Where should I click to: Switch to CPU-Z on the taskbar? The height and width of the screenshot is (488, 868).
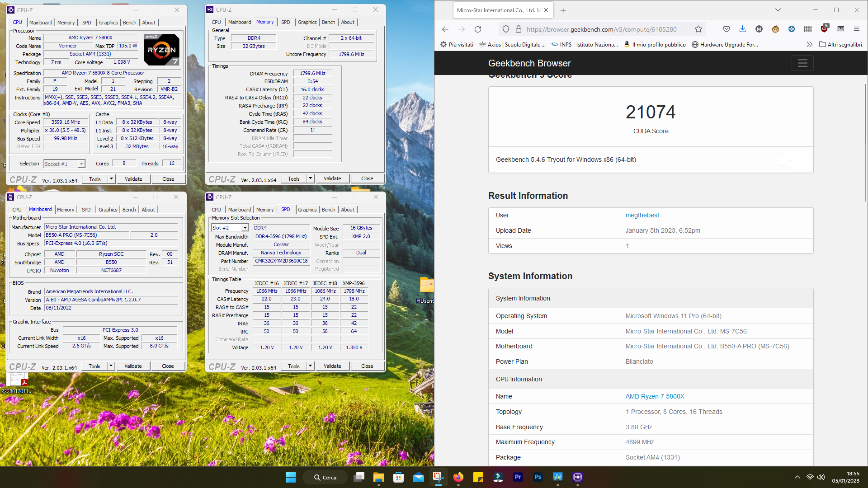coord(578,477)
